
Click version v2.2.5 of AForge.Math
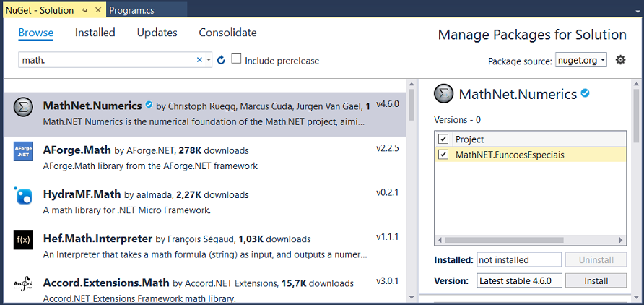pos(387,148)
